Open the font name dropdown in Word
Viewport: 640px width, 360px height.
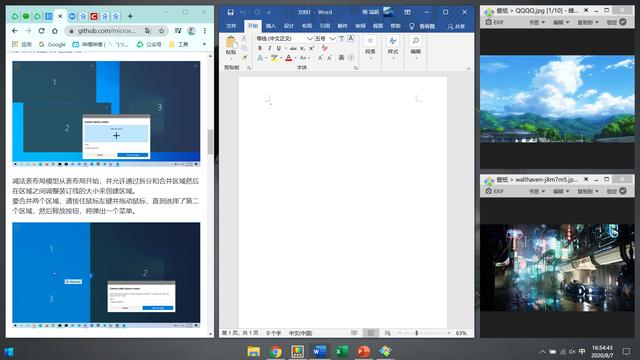309,38
